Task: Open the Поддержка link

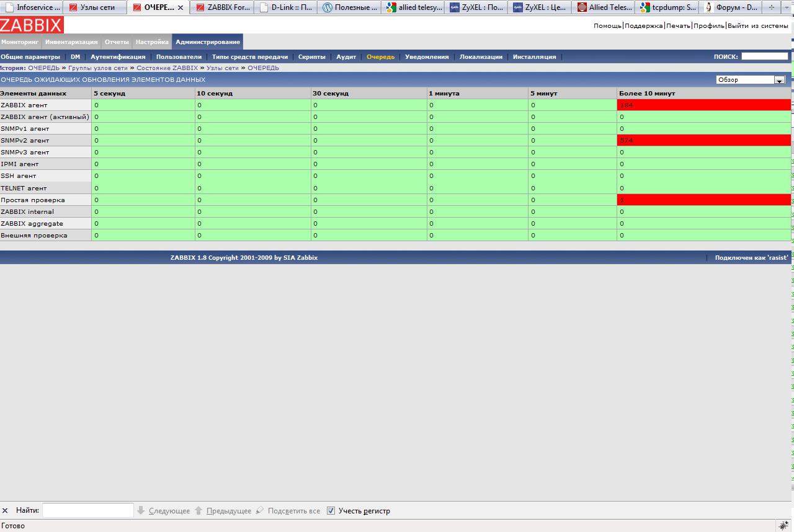Action: (644, 25)
